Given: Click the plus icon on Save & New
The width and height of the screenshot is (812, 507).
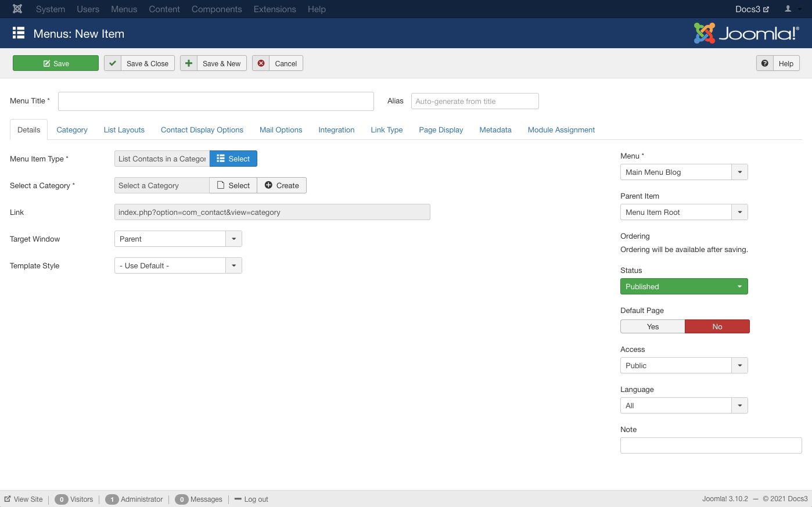Looking at the screenshot, I should click(189, 63).
